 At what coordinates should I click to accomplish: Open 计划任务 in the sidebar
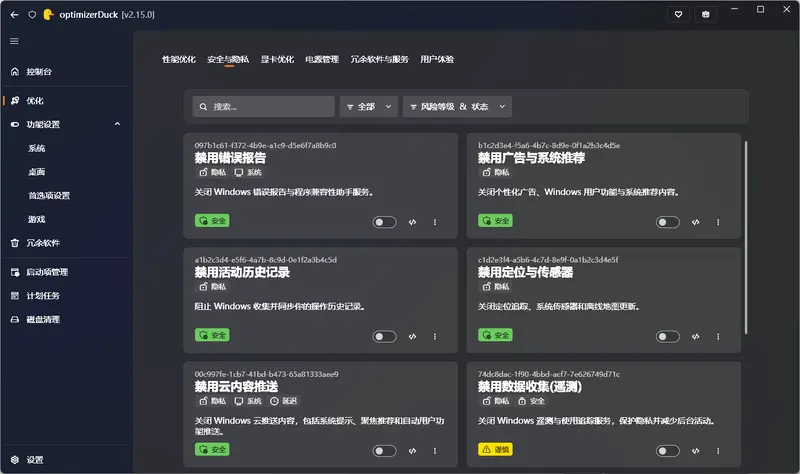pos(65,295)
